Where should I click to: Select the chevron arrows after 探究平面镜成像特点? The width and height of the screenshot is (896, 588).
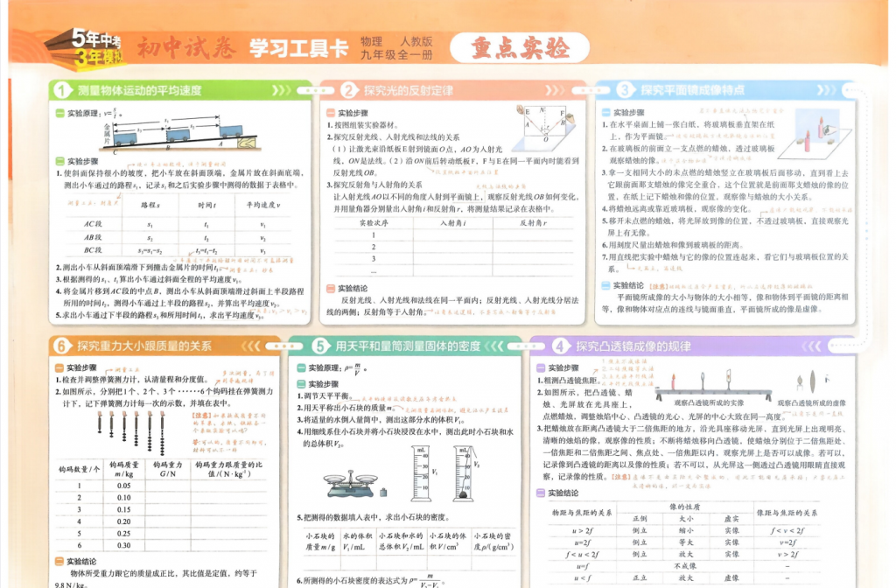point(826,90)
